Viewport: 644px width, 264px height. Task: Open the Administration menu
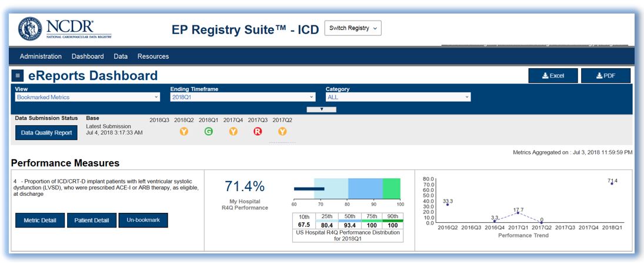tap(41, 56)
